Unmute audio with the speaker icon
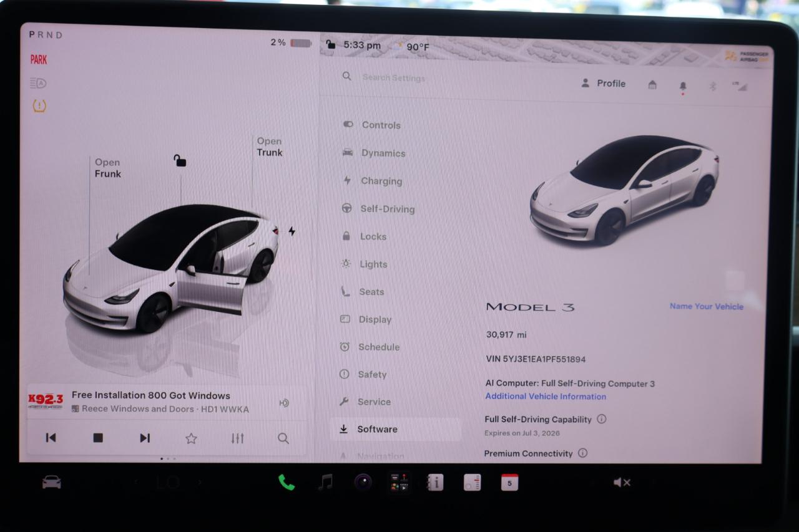Image resolution: width=799 pixels, height=532 pixels. click(622, 482)
